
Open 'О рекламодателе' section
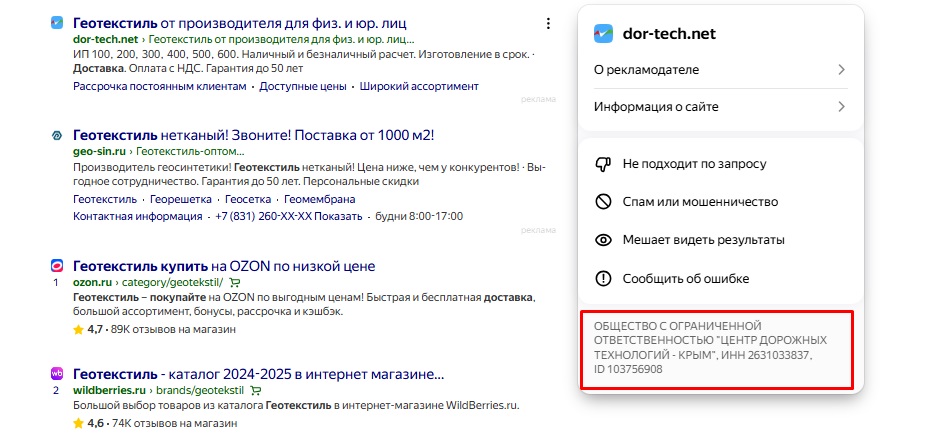721,70
